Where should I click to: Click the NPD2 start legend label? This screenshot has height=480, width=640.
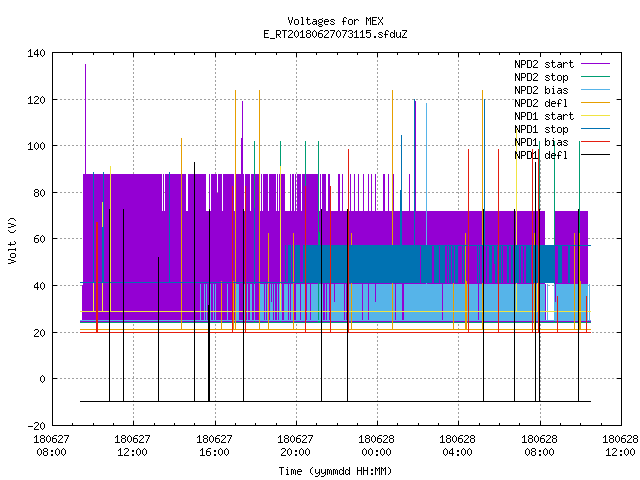click(x=544, y=64)
